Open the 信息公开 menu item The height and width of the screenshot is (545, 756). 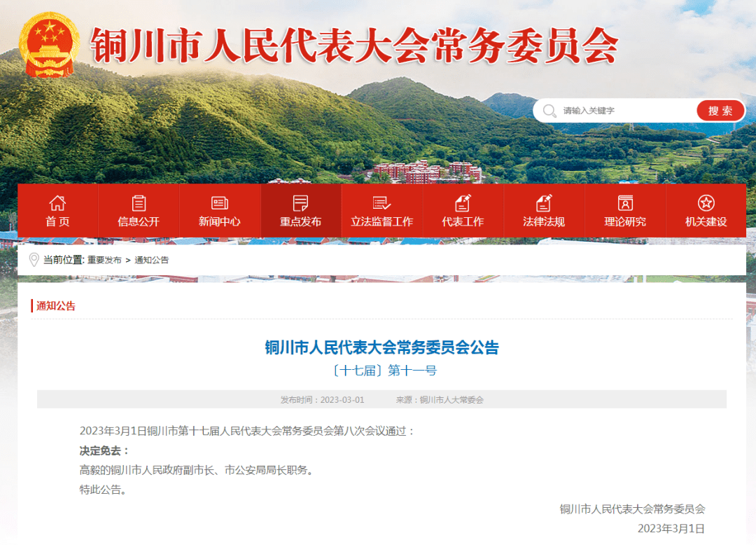[139, 211]
